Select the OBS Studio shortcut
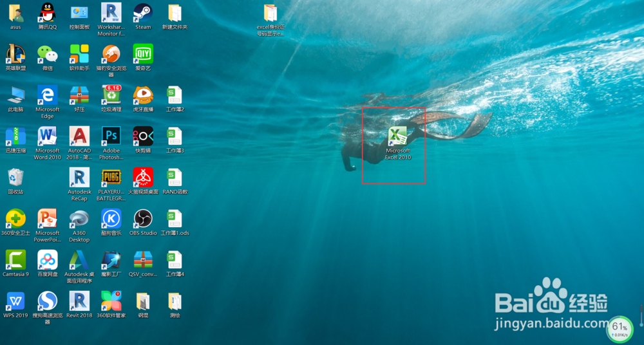644x345 pixels. coord(143,222)
